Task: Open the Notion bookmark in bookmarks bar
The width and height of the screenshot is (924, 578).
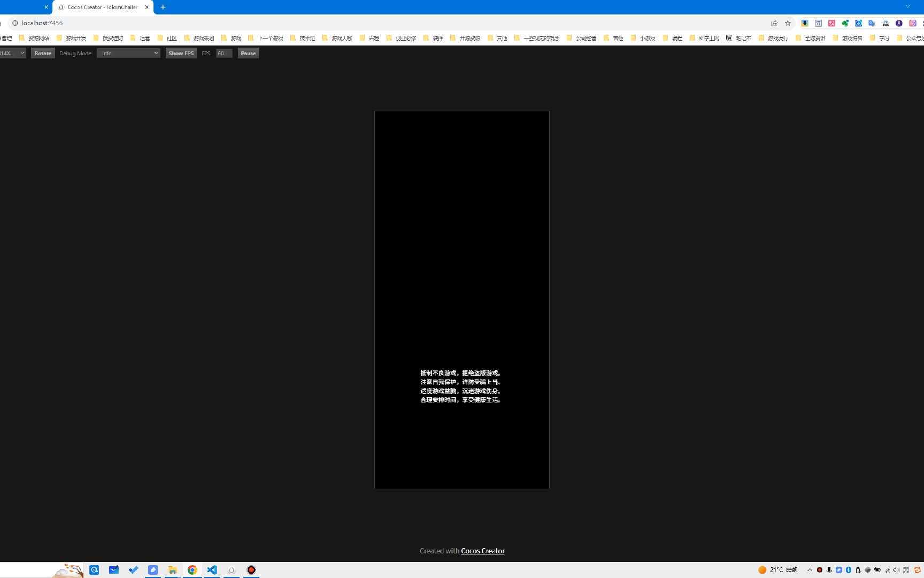Action: (x=738, y=38)
